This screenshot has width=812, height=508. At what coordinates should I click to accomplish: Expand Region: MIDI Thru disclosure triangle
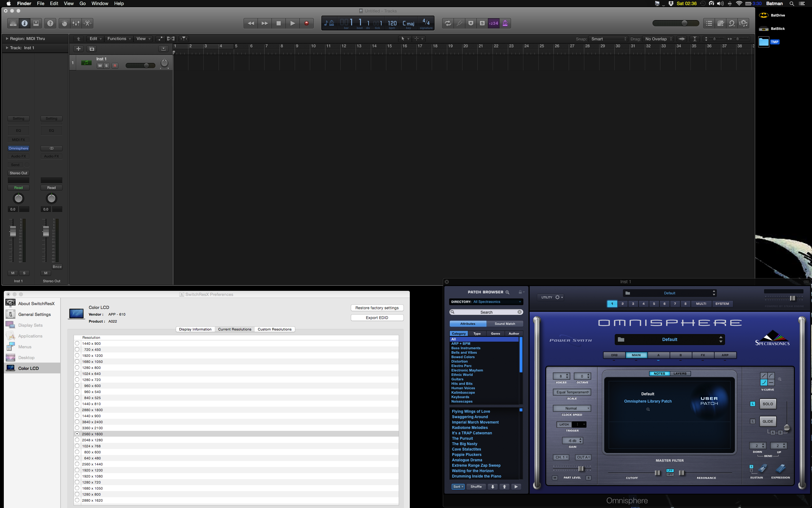tap(7, 39)
